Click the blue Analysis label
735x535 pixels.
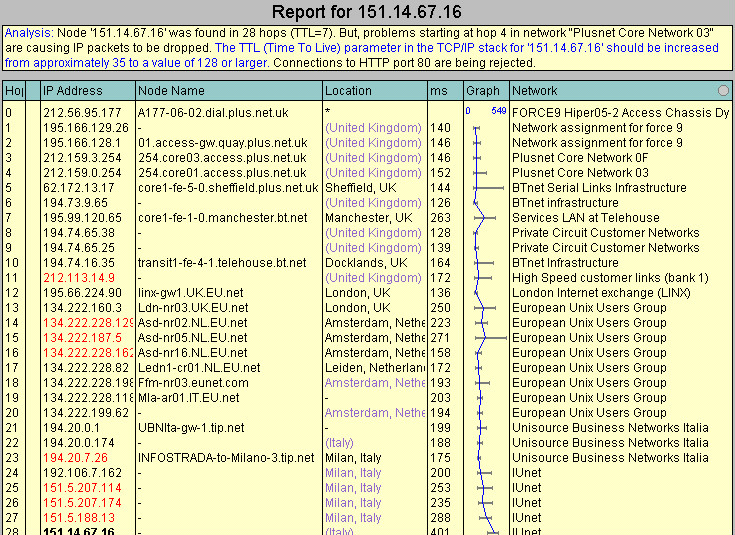click(29, 33)
